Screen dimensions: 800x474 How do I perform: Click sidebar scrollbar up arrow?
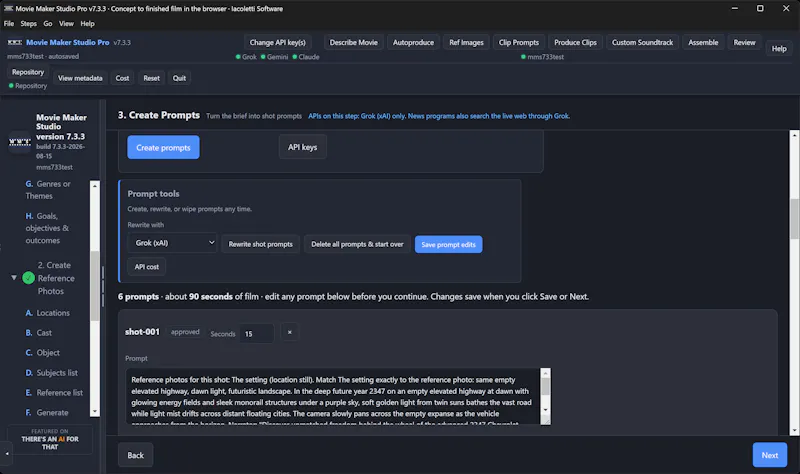pos(95,186)
